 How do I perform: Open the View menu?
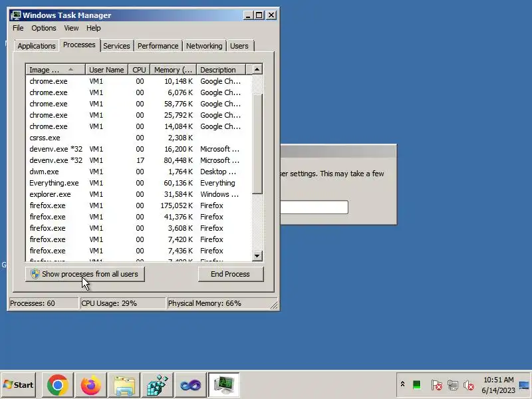coord(71,28)
